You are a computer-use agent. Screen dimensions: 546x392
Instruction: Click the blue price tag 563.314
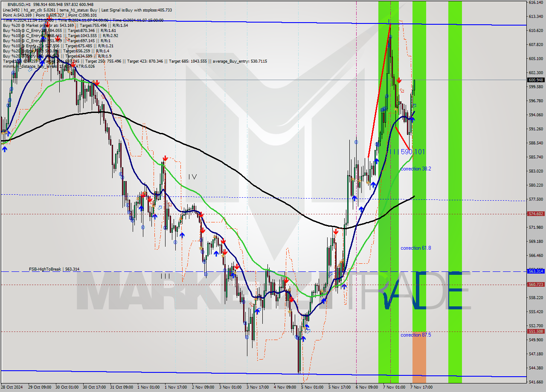[x=536, y=271]
